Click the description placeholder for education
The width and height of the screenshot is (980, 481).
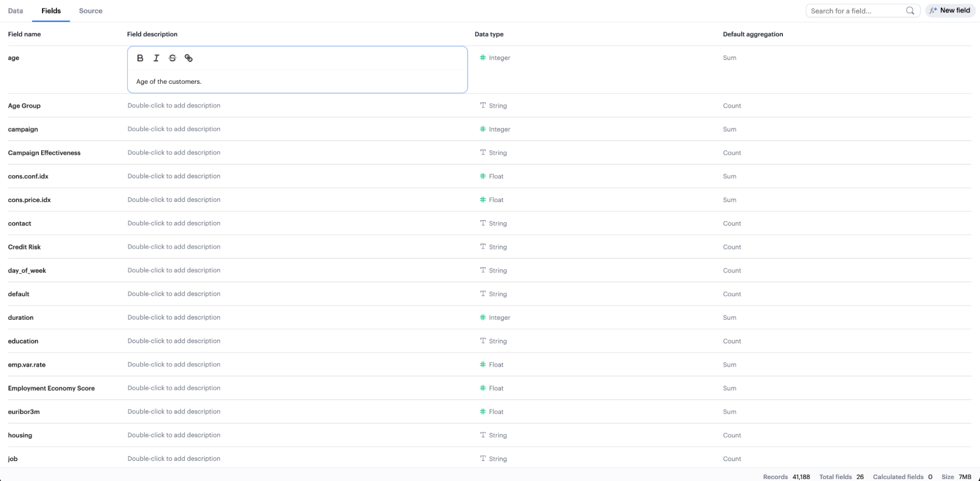(x=174, y=341)
